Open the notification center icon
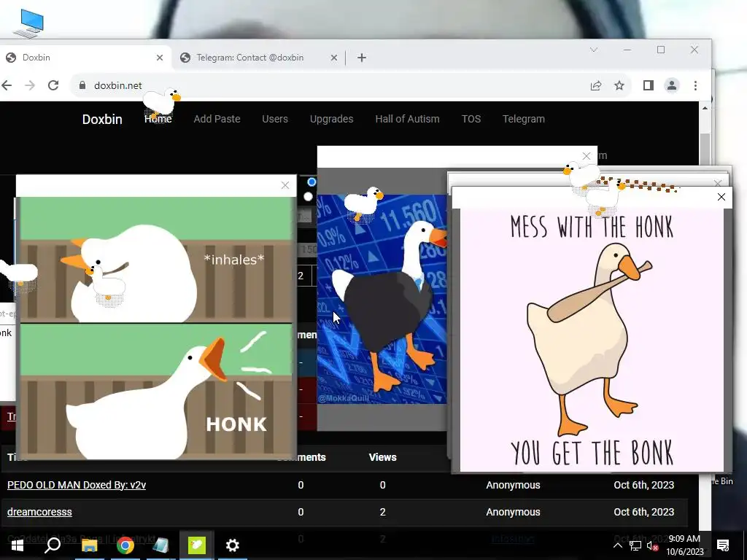Viewport: 747px width, 560px height. point(723,545)
